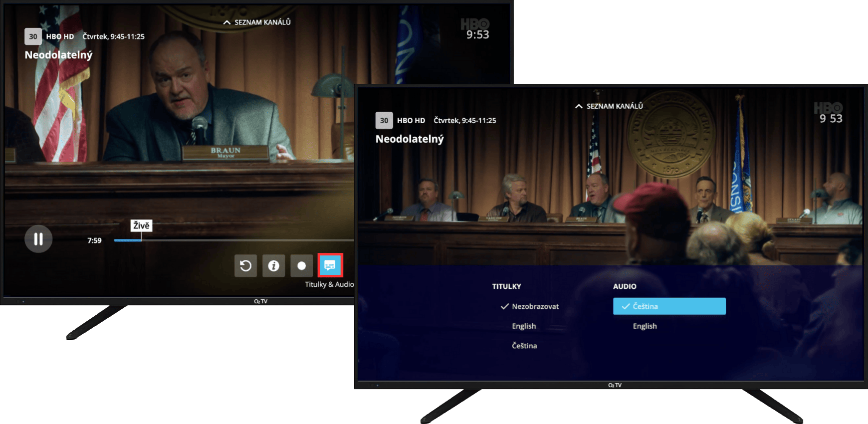Click channel number 30 badge on left TV

(33, 36)
